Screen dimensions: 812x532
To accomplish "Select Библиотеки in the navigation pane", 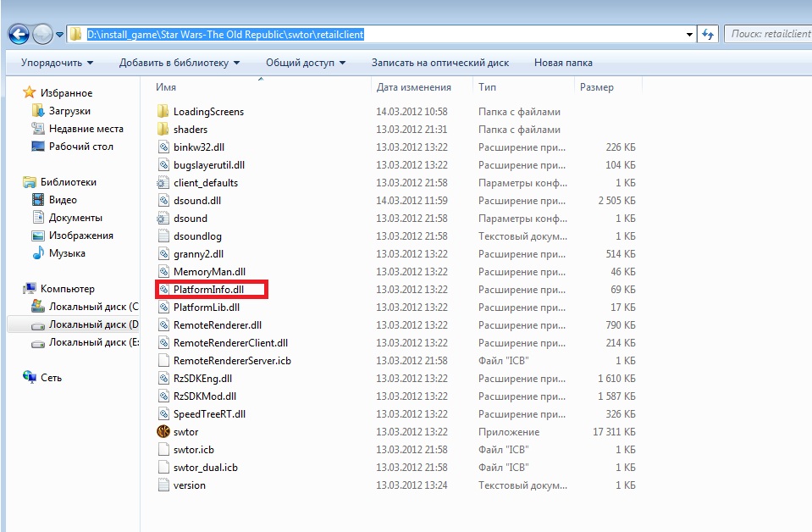I will (x=69, y=182).
